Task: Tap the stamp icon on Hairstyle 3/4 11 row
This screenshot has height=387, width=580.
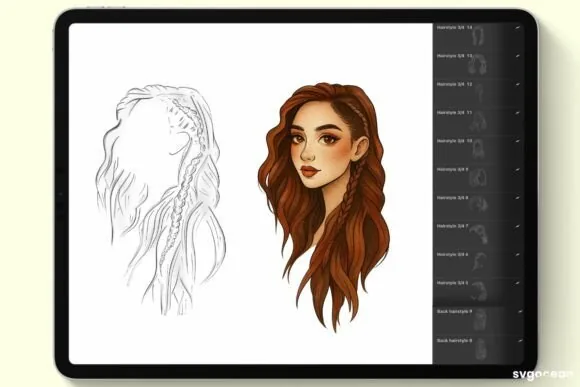Action: pos(518,113)
